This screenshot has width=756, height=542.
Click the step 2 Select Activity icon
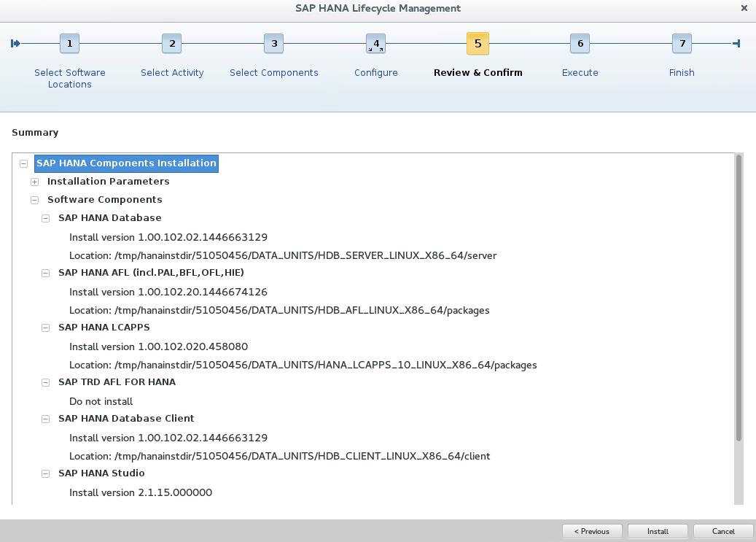click(x=171, y=43)
